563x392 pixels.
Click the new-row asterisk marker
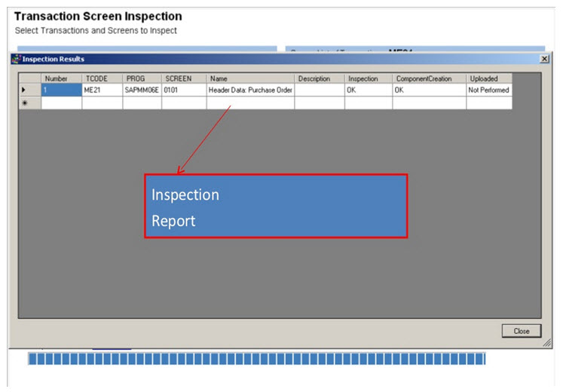pyautogui.click(x=25, y=103)
